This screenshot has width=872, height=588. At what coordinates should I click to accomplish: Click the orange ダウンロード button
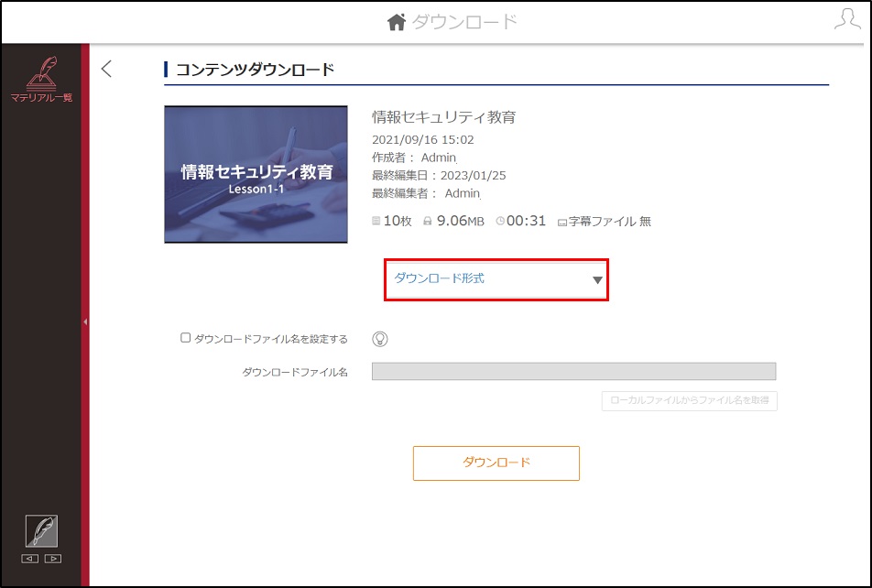pos(496,463)
